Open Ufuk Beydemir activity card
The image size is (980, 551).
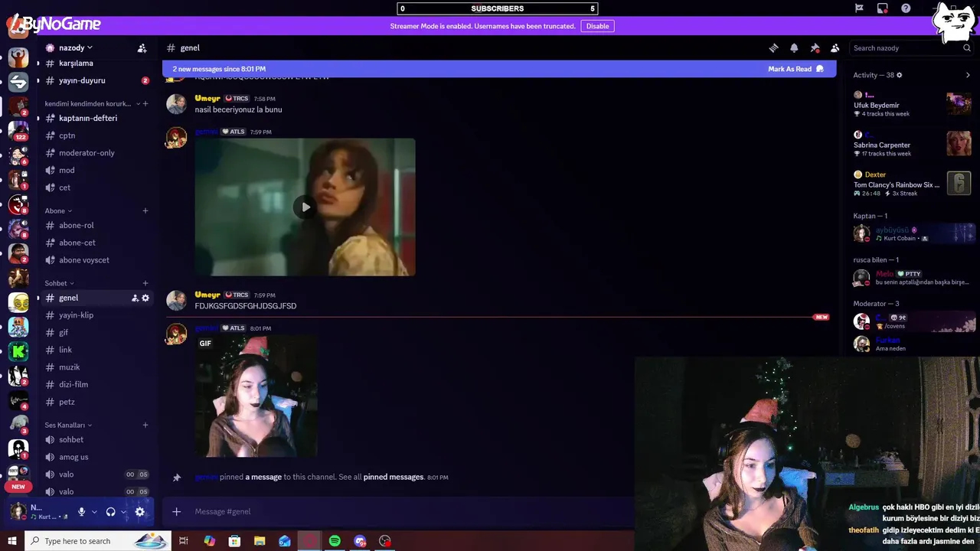click(x=912, y=104)
